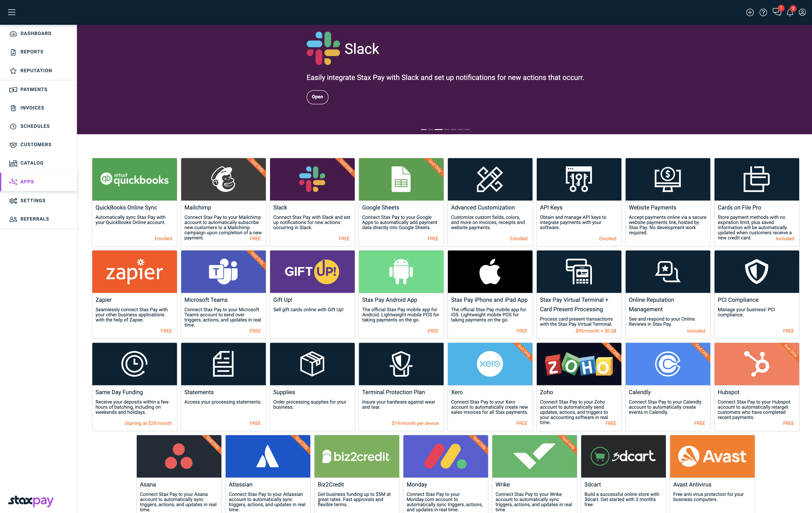Open the chat messages icon
Screen dimensions: 812x513
pos(777,12)
